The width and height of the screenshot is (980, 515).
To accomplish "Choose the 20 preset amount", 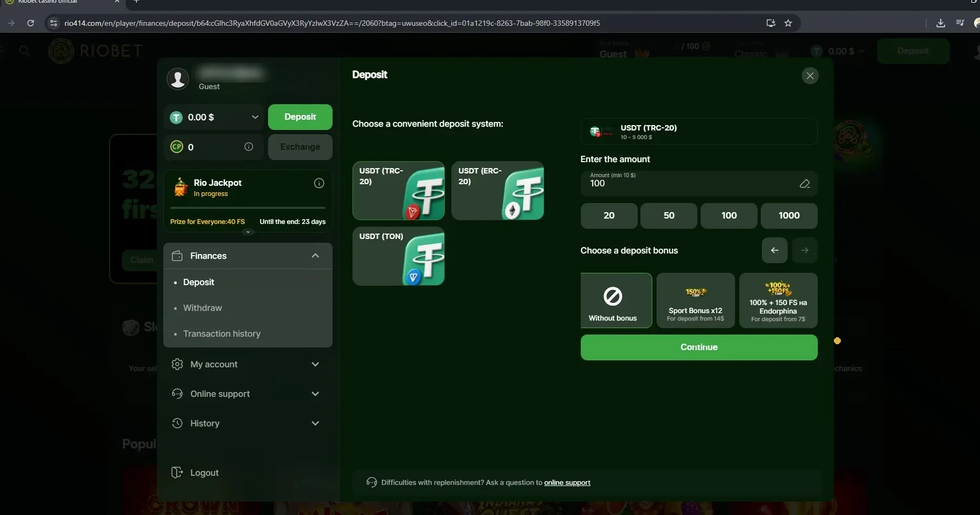I will coord(609,215).
